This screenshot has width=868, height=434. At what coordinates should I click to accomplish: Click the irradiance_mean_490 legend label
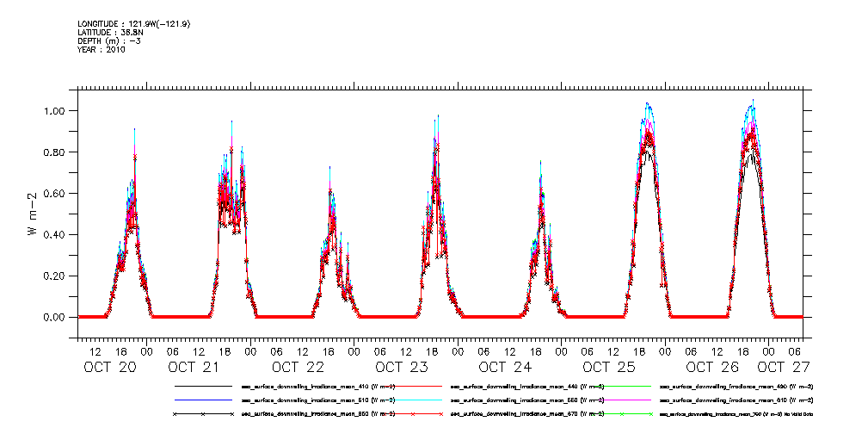[736, 386]
